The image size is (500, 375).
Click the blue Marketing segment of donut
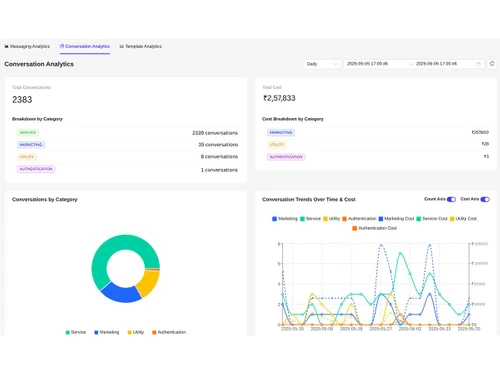[x=121, y=294]
